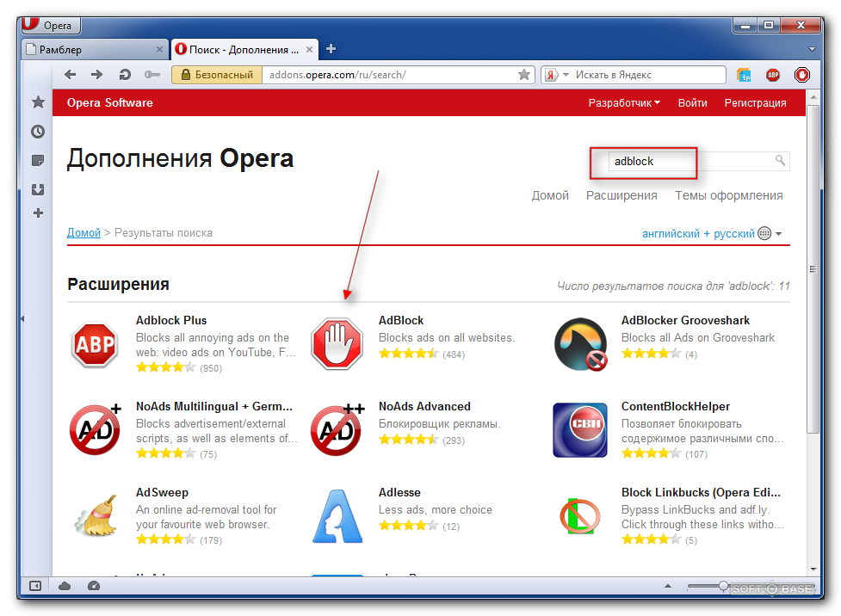Open the ContentBlockHelper extension icon
Screen dimensions: 841x616
[580, 430]
